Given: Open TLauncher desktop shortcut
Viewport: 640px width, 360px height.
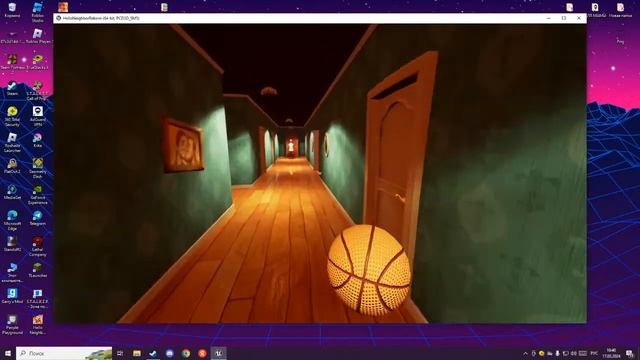Looking at the screenshot, I should tap(38, 270).
